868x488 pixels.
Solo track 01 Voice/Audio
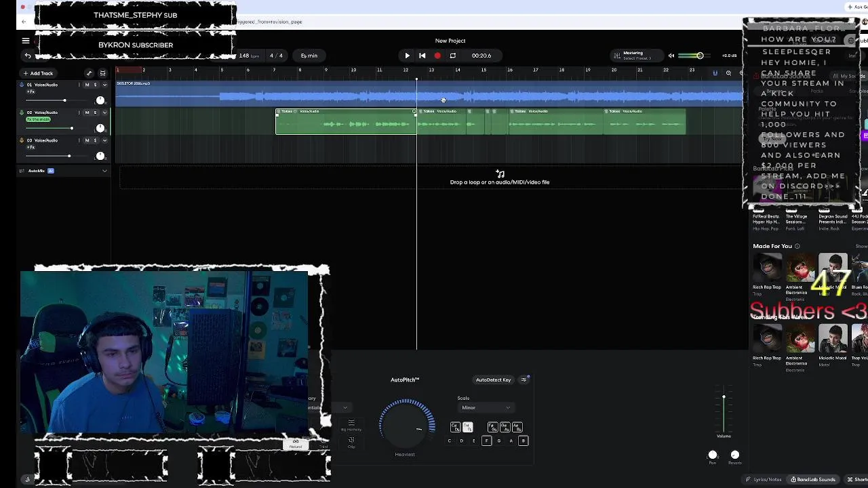(95, 85)
